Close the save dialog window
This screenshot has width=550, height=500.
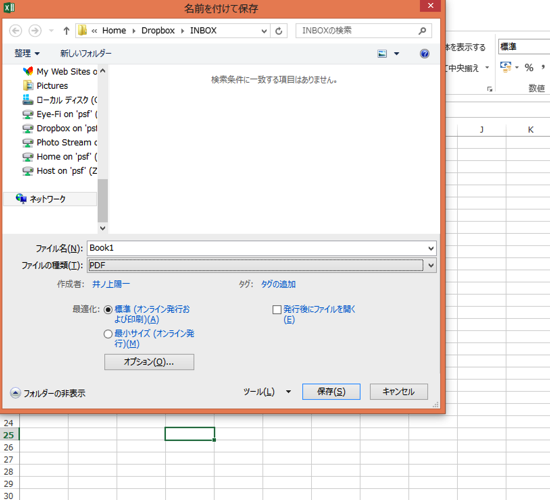pos(430,6)
